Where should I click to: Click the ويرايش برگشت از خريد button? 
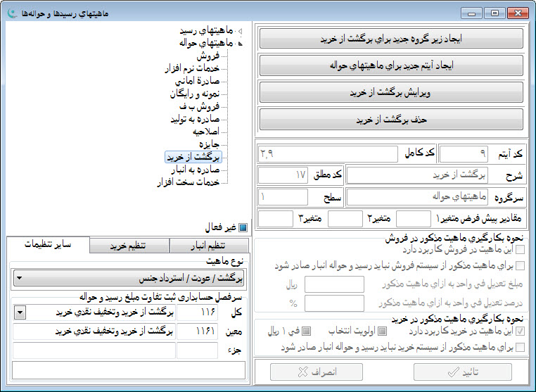[x=391, y=92]
